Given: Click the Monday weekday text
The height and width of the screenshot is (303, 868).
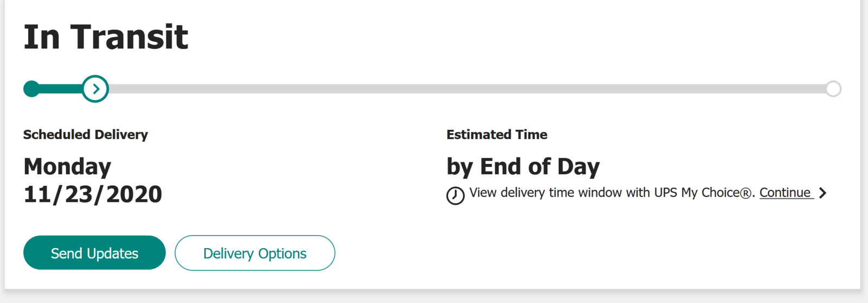Looking at the screenshot, I should pyautogui.click(x=67, y=166).
